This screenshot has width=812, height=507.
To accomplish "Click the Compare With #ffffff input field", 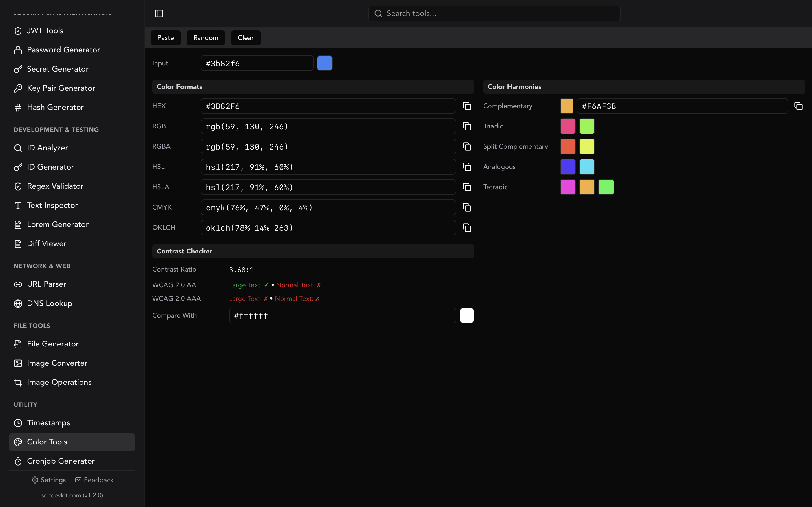I will click(342, 315).
